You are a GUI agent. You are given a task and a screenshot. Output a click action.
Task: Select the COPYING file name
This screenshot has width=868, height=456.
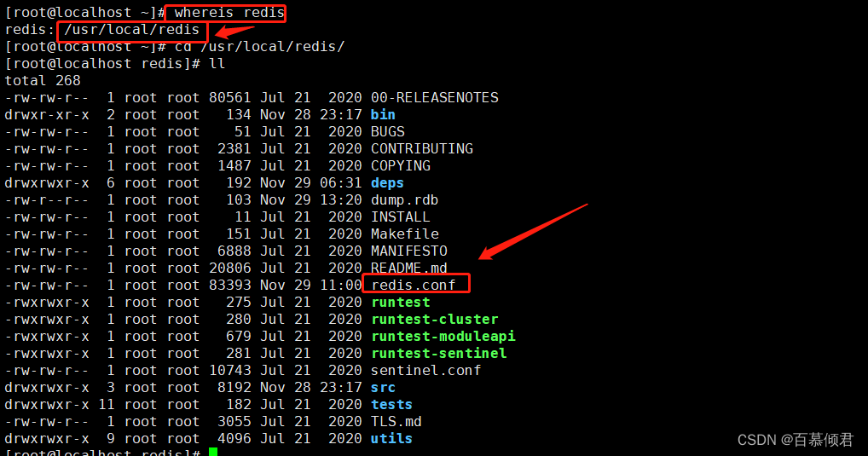(400, 166)
